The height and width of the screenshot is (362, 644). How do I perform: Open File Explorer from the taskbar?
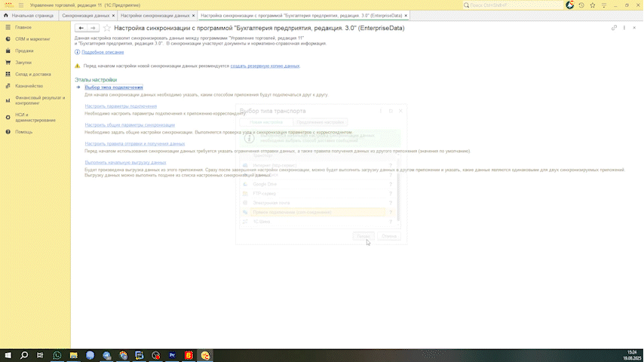73,355
